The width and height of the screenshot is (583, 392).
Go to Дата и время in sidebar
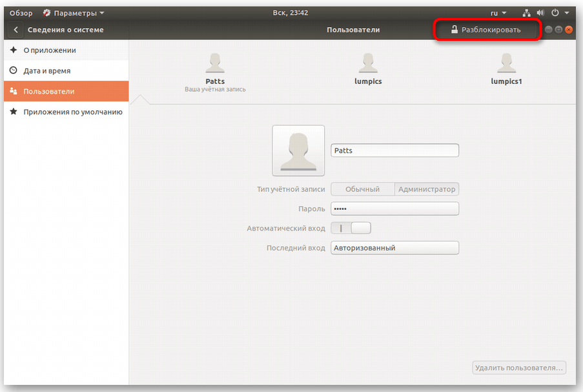(46, 71)
